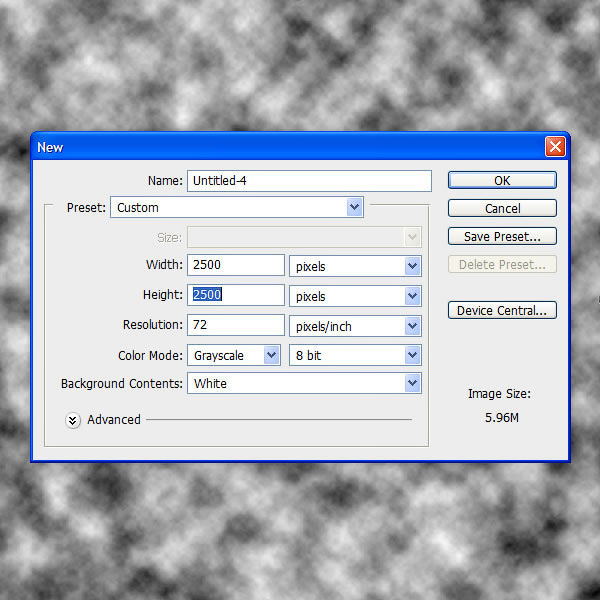Open the Height units dropdown
The height and width of the screenshot is (600, 600).
click(x=355, y=296)
